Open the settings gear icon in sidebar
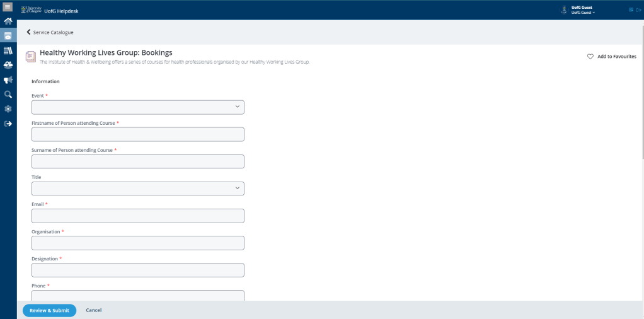 click(8, 109)
